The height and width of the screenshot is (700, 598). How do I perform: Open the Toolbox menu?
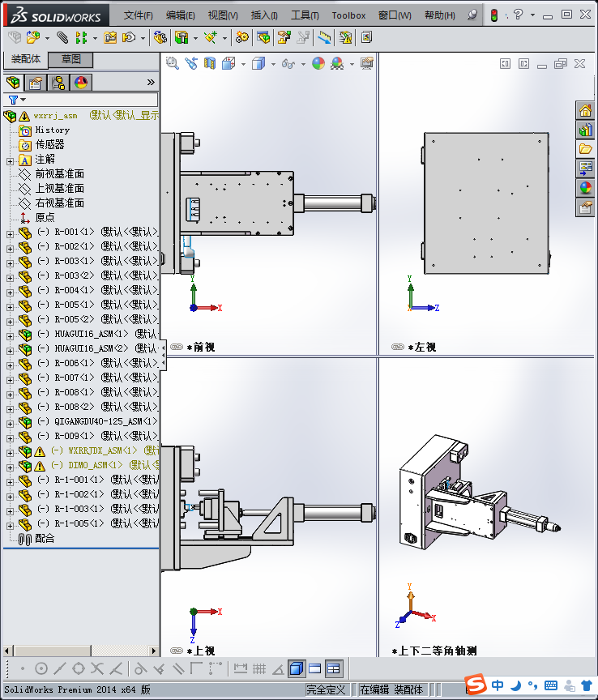pos(348,15)
